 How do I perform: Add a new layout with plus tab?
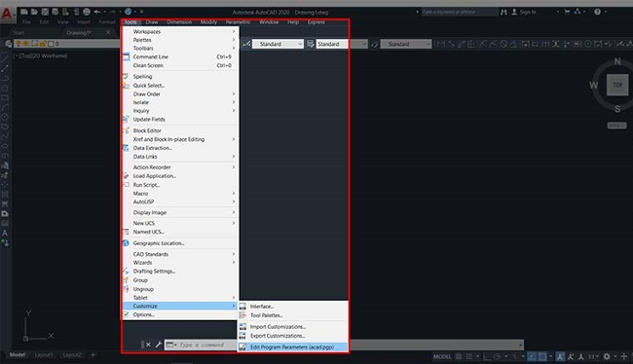coord(93,355)
